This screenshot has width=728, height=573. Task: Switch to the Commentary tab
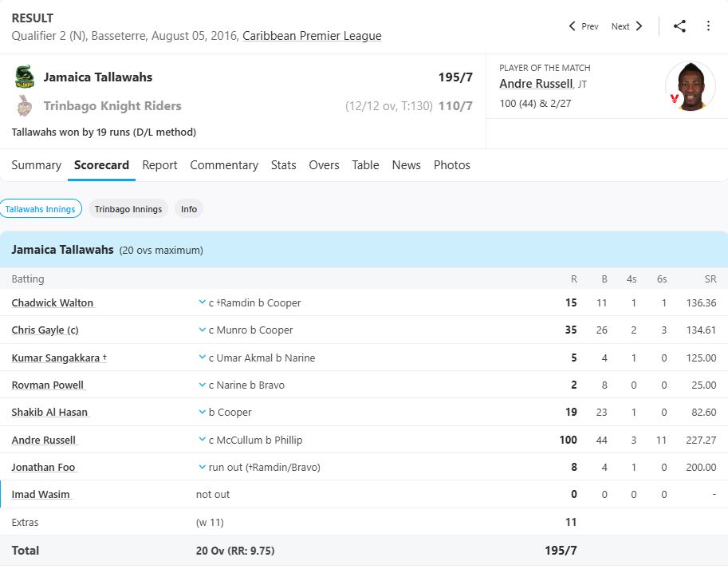[224, 165]
